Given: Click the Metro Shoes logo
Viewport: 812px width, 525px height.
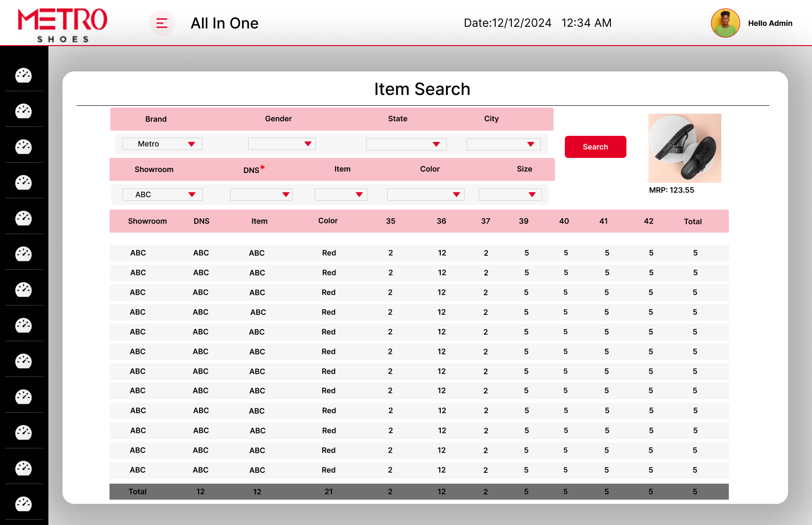Looking at the screenshot, I should 62,25.
